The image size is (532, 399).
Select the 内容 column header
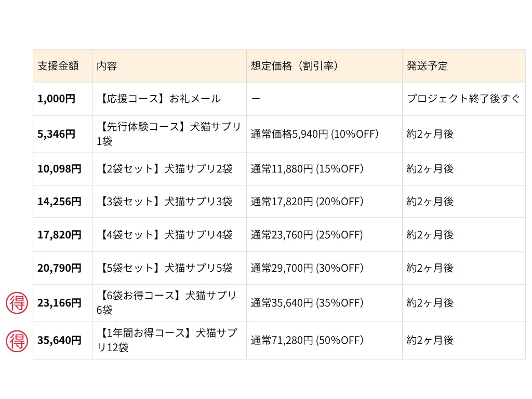point(107,66)
